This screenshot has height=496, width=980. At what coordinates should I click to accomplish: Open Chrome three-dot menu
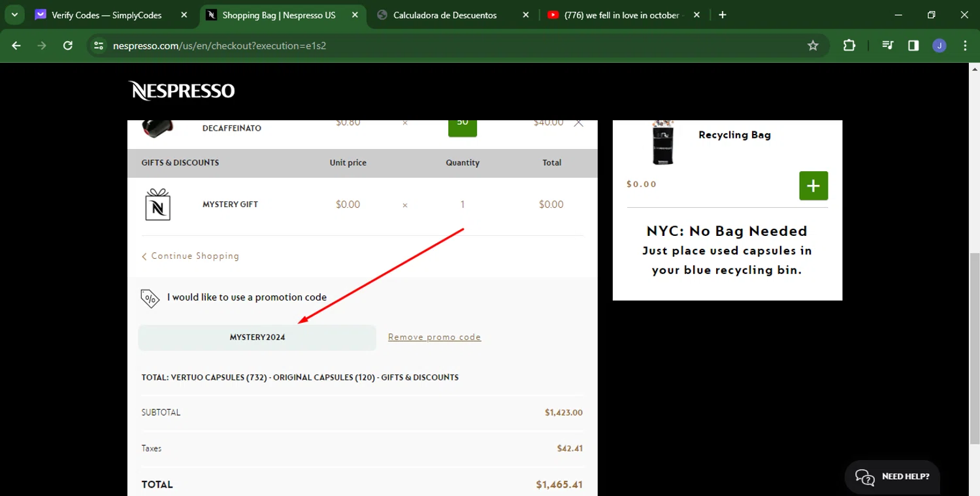pyautogui.click(x=965, y=45)
